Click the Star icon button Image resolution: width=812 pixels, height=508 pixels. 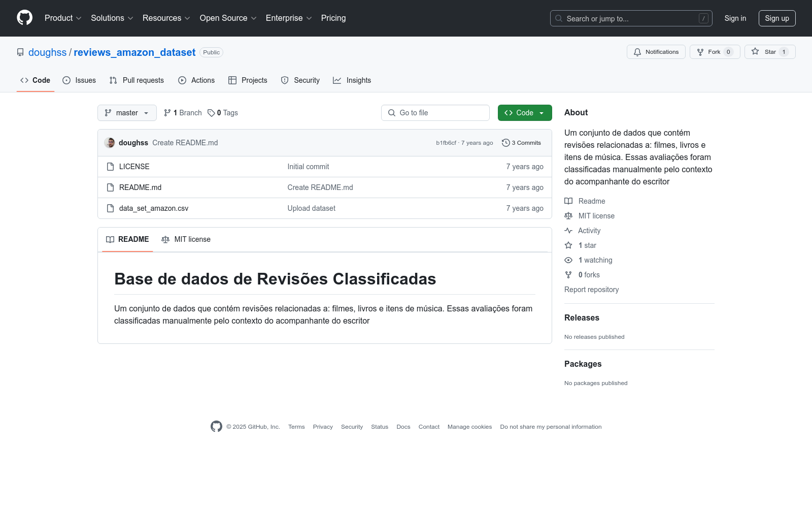click(x=755, y=52)
